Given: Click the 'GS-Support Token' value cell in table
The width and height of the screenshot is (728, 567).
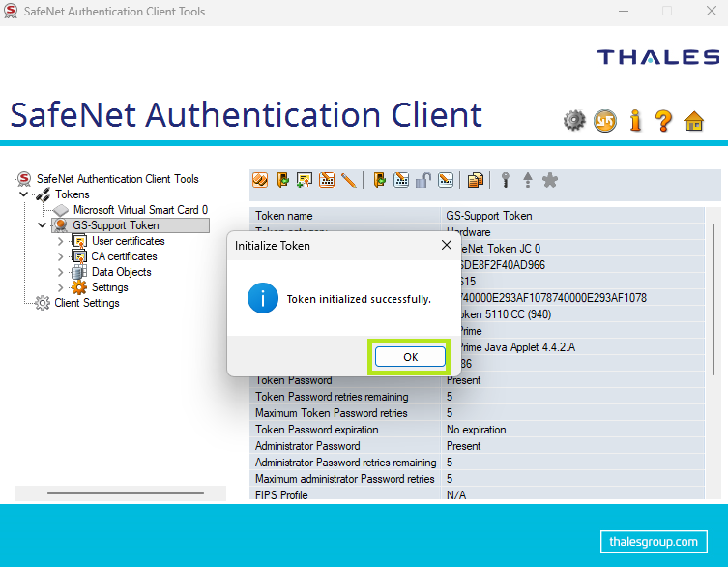Looking at the screenshot, I should (x=572, y=216).
